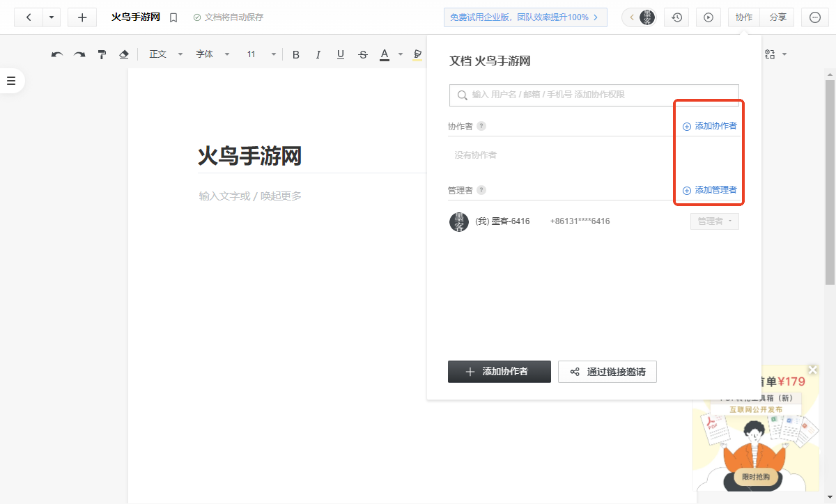Open the version history clock icon
Screen dimensions: 836x504
click(676, 17)
